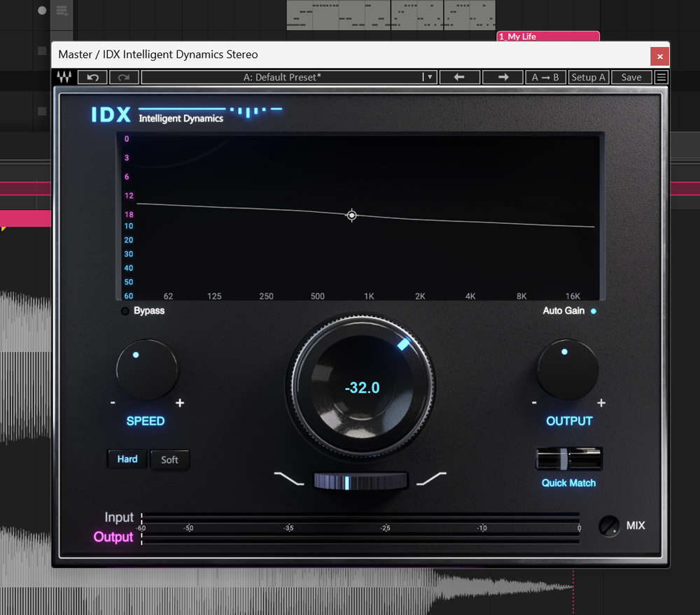This screenshot has height=615, width=700.
Task: Click the 1_My Life clip
Action: click(x=548, y=36)
